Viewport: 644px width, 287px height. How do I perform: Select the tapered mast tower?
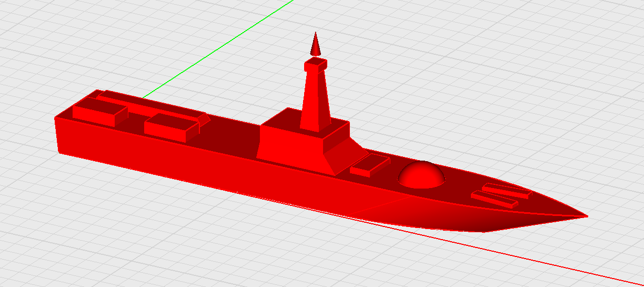click(x=315, y=100)
